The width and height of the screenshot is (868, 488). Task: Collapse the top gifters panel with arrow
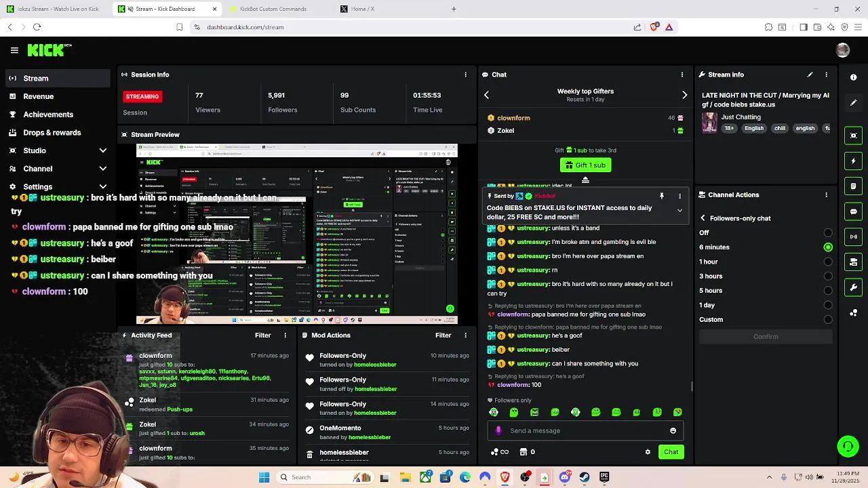(x=585, y=180)
